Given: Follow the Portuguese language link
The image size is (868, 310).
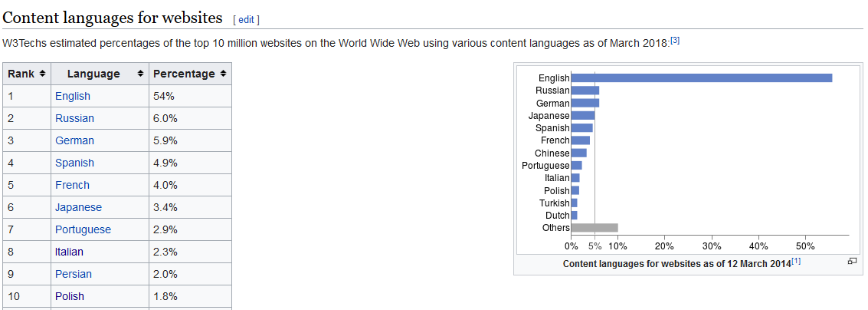Looking at the screenshot, I should 83,229.
